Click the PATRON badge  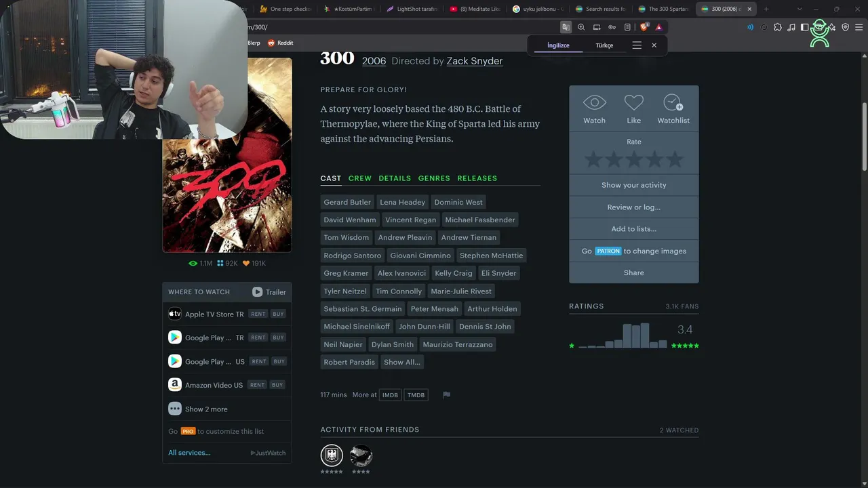608,251
